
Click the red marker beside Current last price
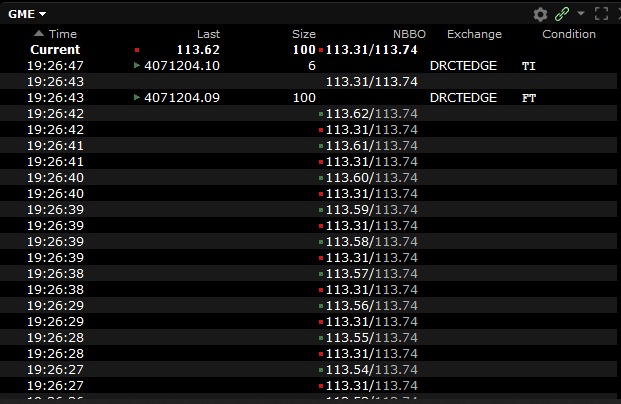click(x=137, y=50)
